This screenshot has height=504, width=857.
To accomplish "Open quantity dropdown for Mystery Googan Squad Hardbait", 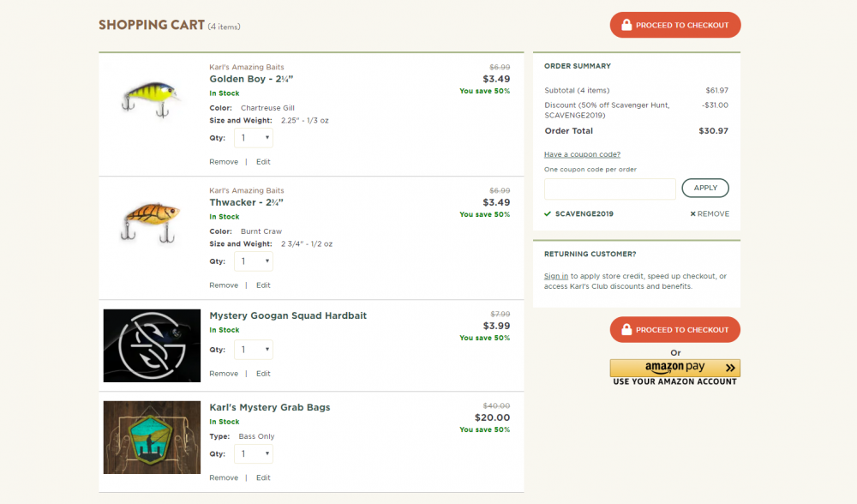I will coord(254,350).
